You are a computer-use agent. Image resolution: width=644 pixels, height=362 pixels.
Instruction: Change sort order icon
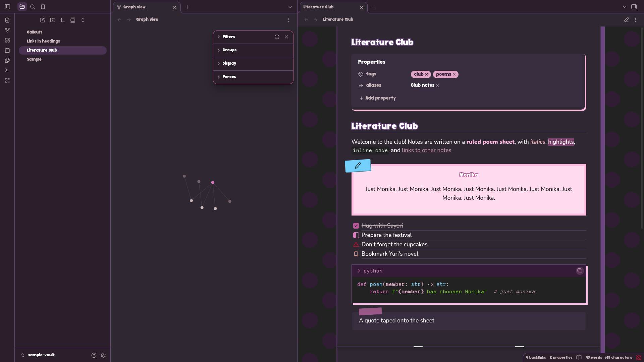[x=63, y=20]
